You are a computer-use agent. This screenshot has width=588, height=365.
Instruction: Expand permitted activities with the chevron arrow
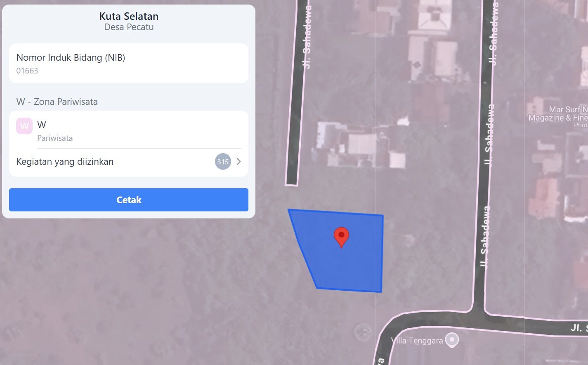pos(239,161)
